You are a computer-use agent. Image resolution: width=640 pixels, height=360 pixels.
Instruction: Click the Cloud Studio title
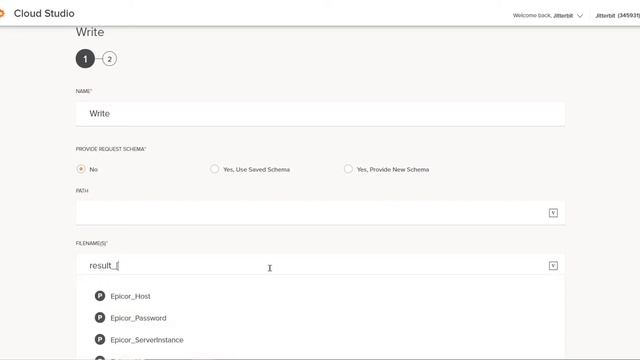[x=44, y=13]
